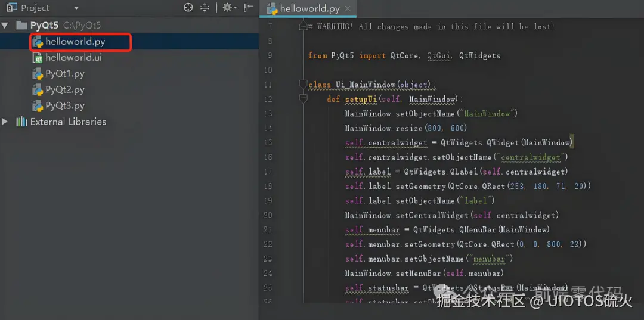644x320 pixels.
Task: Click setMenuBar on line 24
Action: tap(419, 273)
